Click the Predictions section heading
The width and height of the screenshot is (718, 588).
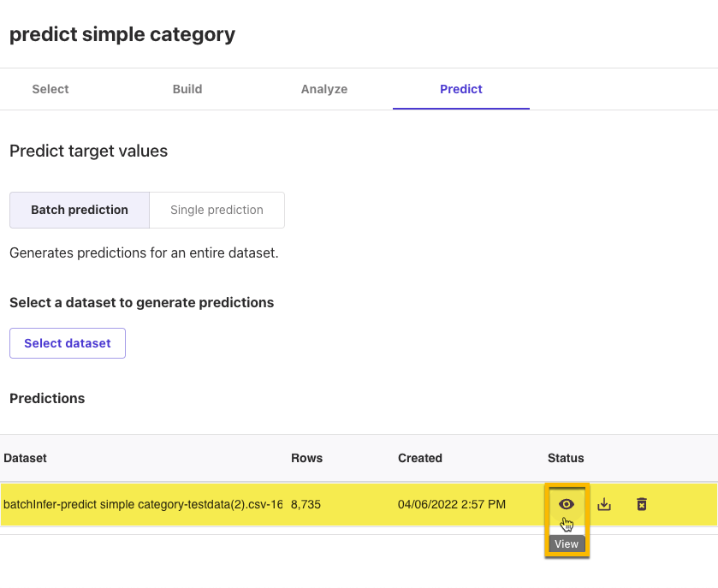pyautogui.click(x=47, y=398)
